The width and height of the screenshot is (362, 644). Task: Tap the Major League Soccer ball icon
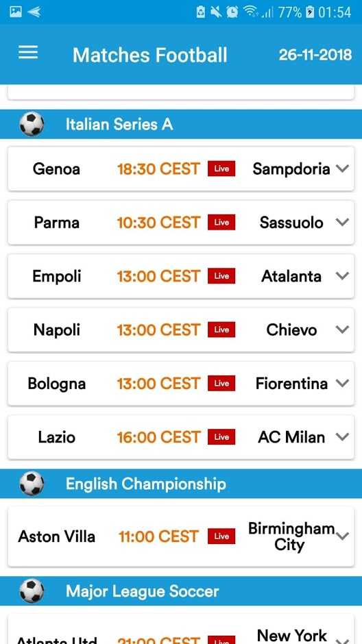[x=32, y=591]
